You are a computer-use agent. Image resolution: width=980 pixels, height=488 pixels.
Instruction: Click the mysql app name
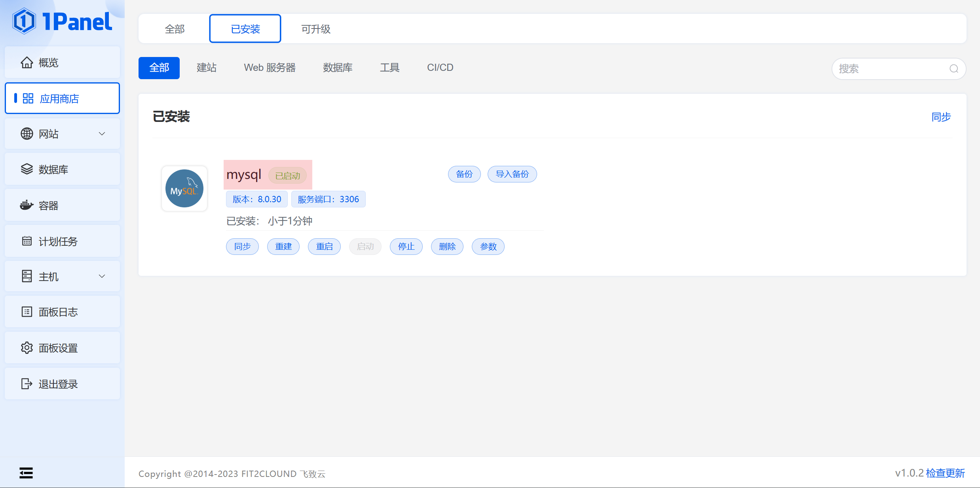click(244, 175)
